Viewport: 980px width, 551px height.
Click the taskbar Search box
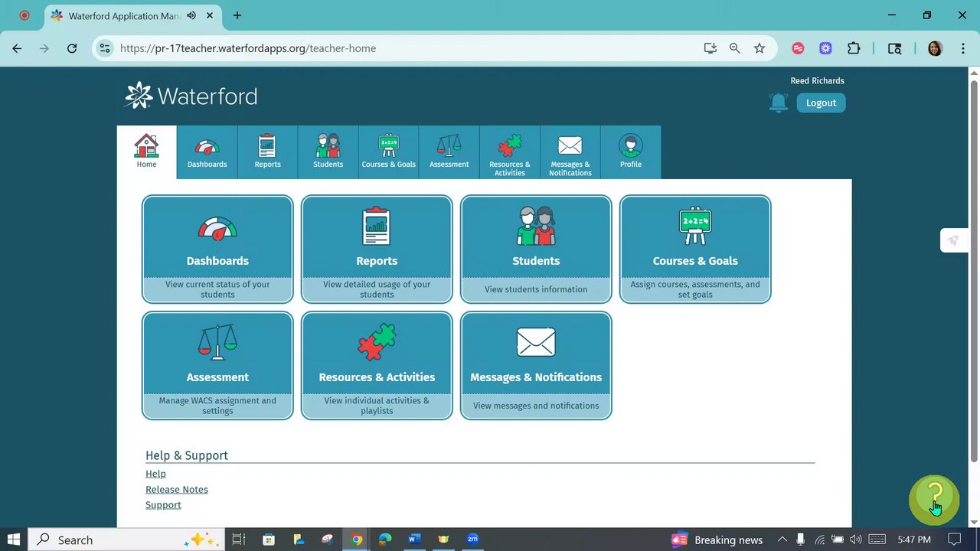pyautogui.click(x=126, y=540)
